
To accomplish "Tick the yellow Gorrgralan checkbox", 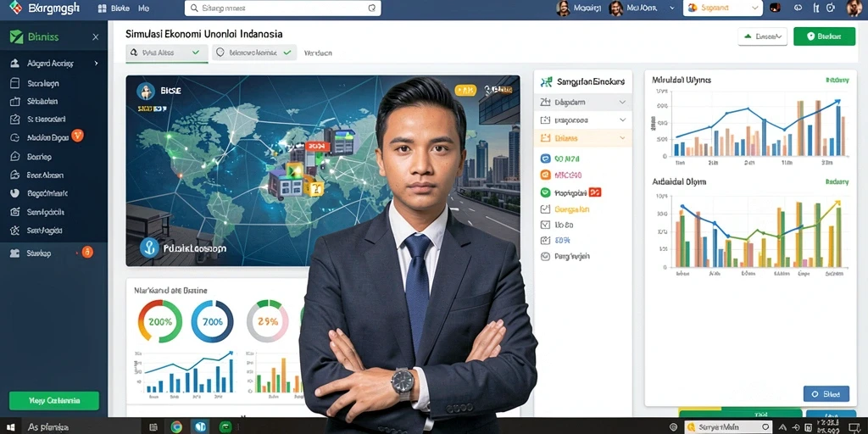I will 545,209.
